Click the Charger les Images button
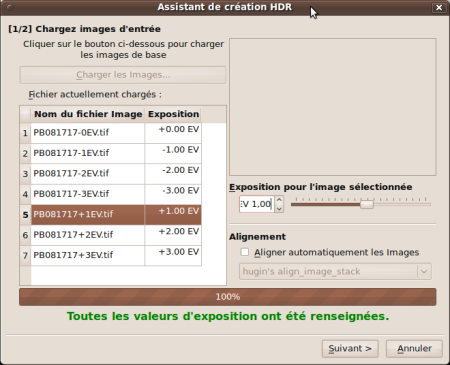 [x=123, y=75]
